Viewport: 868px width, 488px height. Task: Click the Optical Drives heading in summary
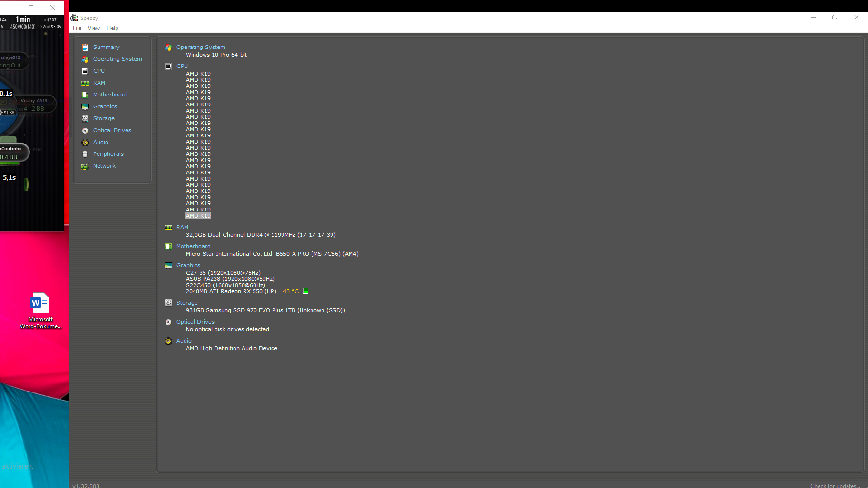click(195, 322)
